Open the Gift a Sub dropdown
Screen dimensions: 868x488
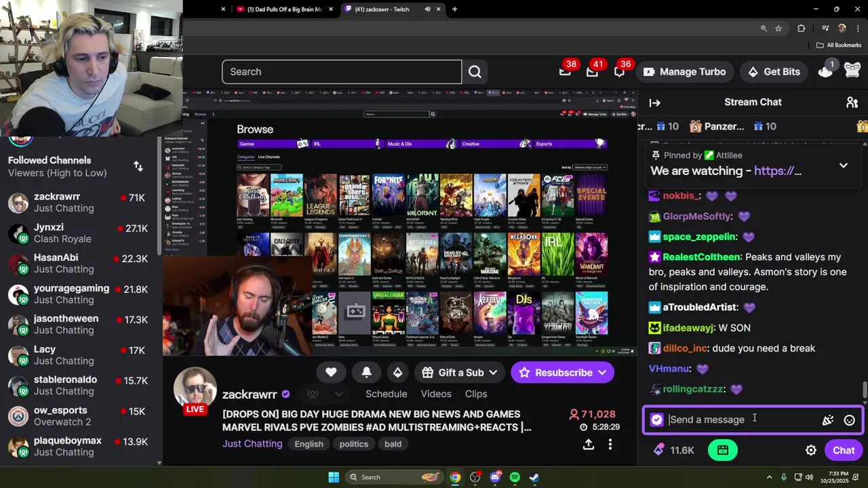(458, 372)
